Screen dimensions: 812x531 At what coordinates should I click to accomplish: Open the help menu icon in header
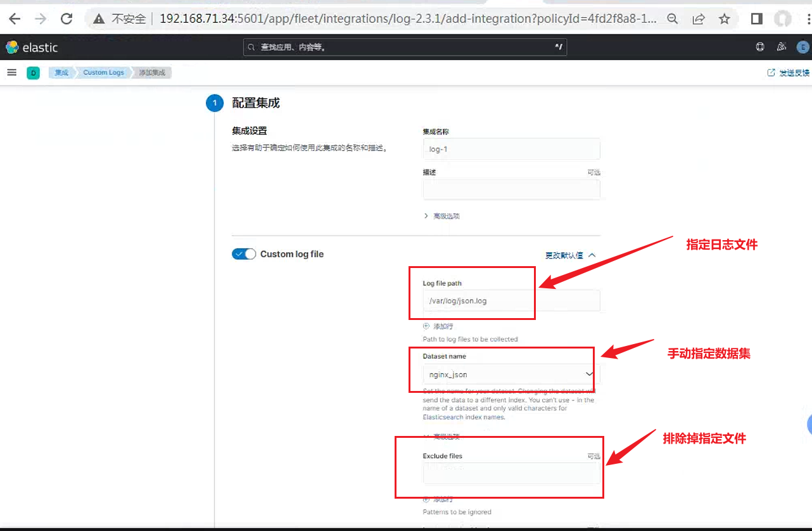click(761, 47)
